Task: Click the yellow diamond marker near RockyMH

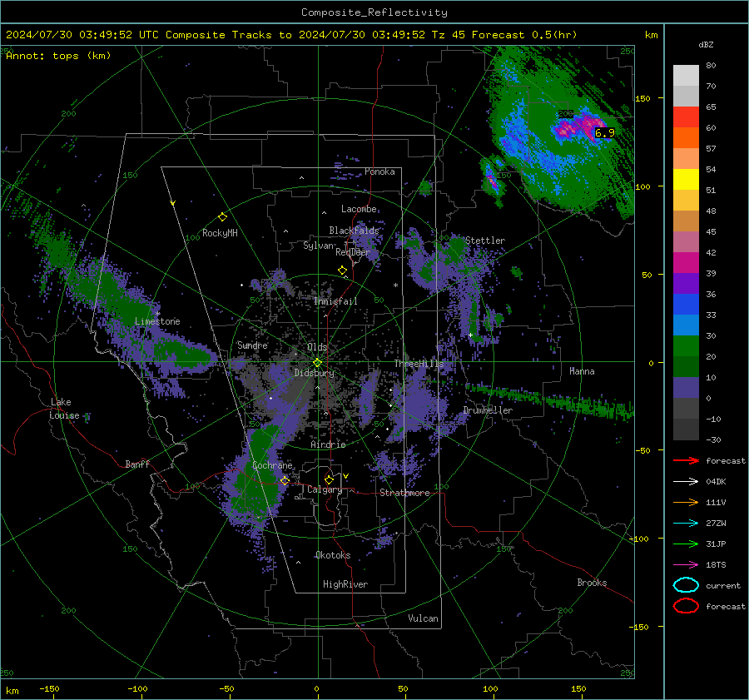Action: coord(222,217)
